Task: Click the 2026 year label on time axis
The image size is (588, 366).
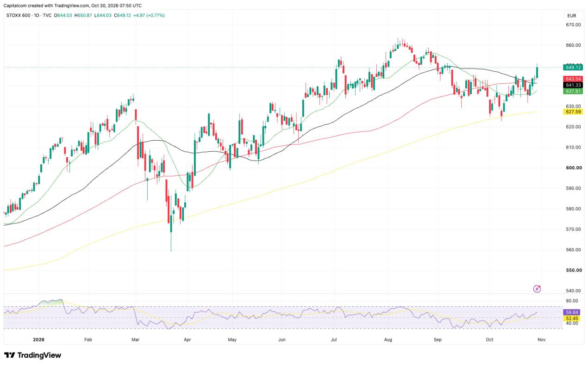Action: click(x=38, y=340)
